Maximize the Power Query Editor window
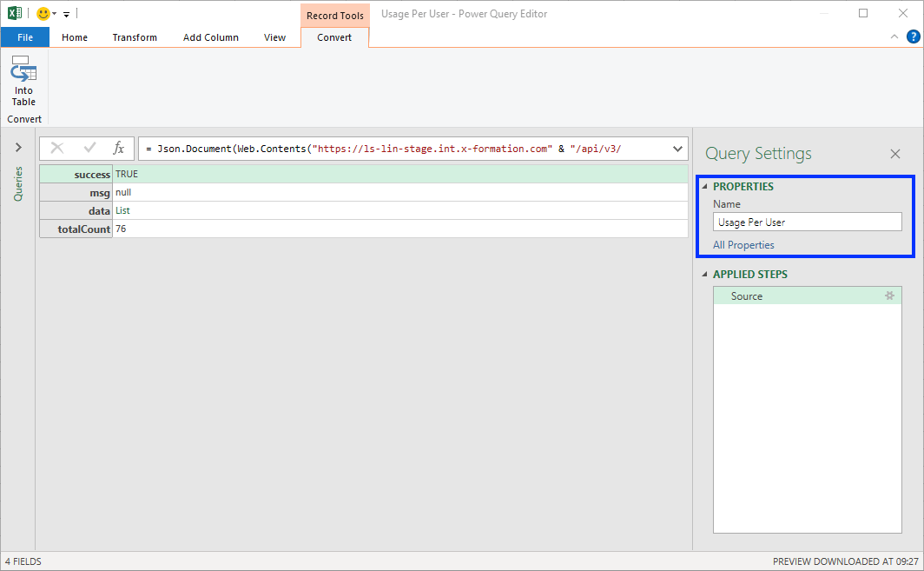The width and height of the screenshot is (924, 571). click(863, 13)
